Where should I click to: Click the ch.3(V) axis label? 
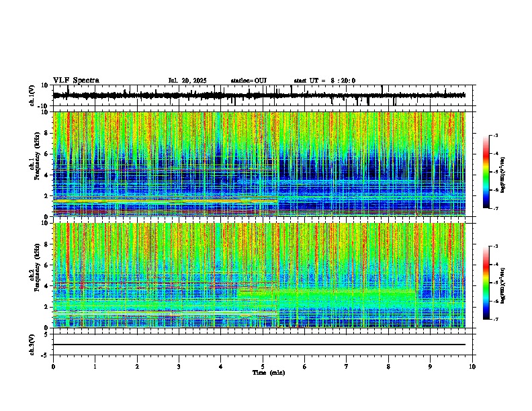click(x=32, y=345)
